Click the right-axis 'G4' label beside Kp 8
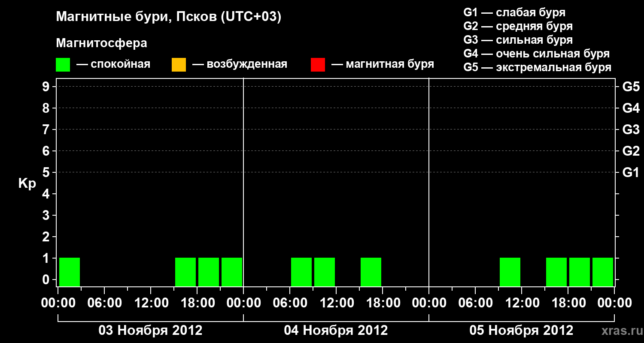This screenshot has width=644, height=343. pyautogui.click(x=631, y=108)
